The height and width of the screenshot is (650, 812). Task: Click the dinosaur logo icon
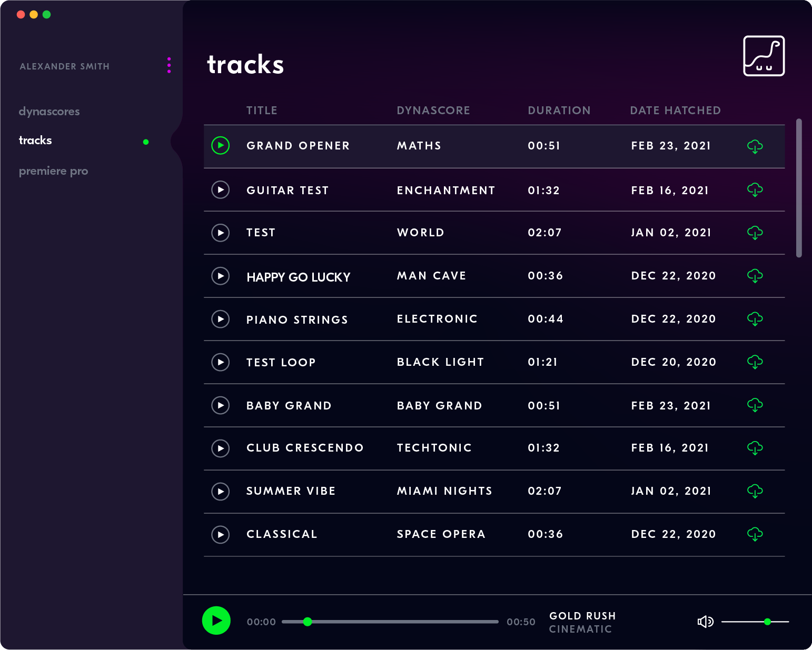point(764,56)
